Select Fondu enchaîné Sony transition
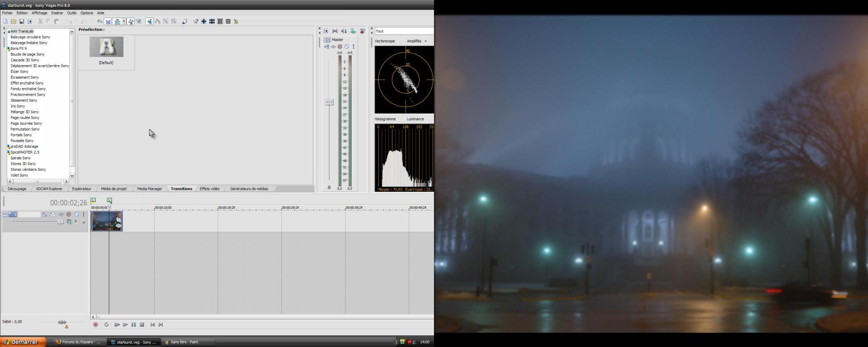This screenshot has height=347, width=868. click(28, 89)
